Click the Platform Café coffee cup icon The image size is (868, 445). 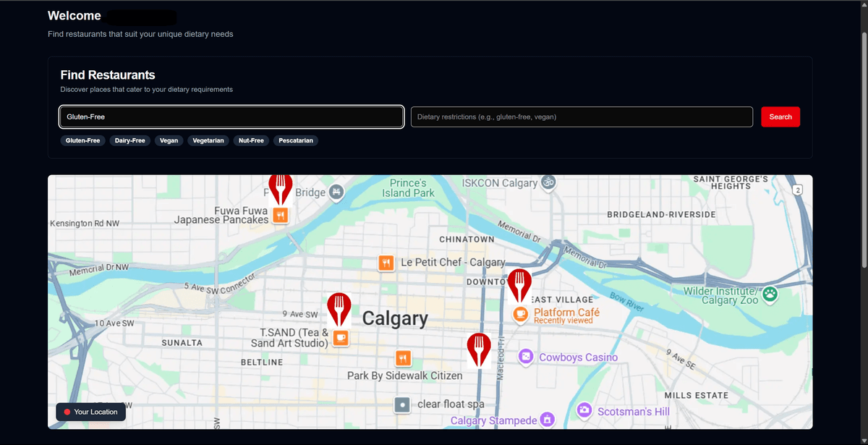[520, 315]
